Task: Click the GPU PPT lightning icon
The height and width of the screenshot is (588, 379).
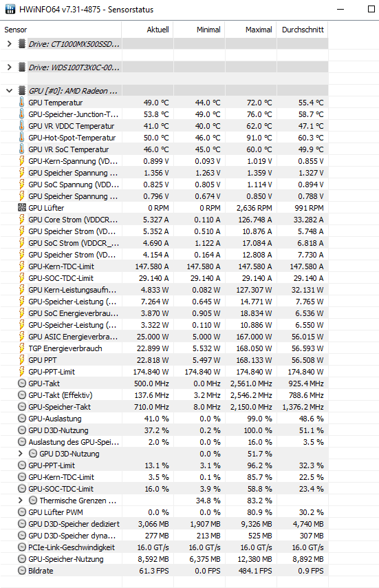Action: point(22,359)
